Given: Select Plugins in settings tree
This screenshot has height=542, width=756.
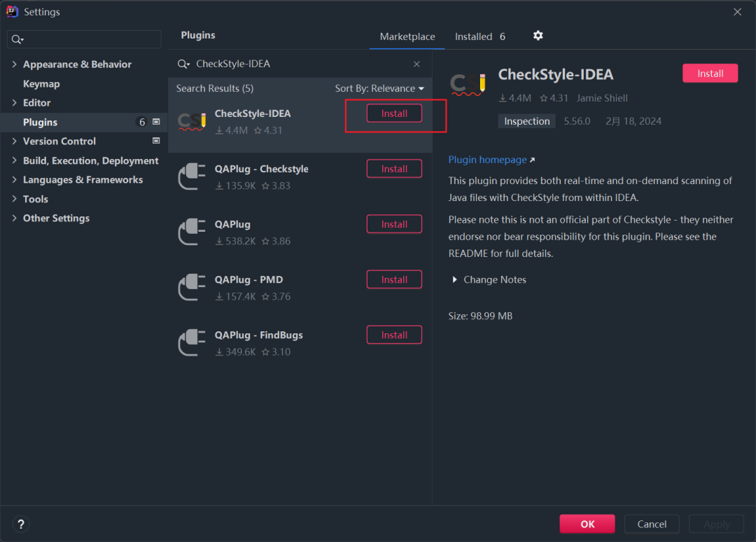Looking at the screenshot, I should point(84,122).
